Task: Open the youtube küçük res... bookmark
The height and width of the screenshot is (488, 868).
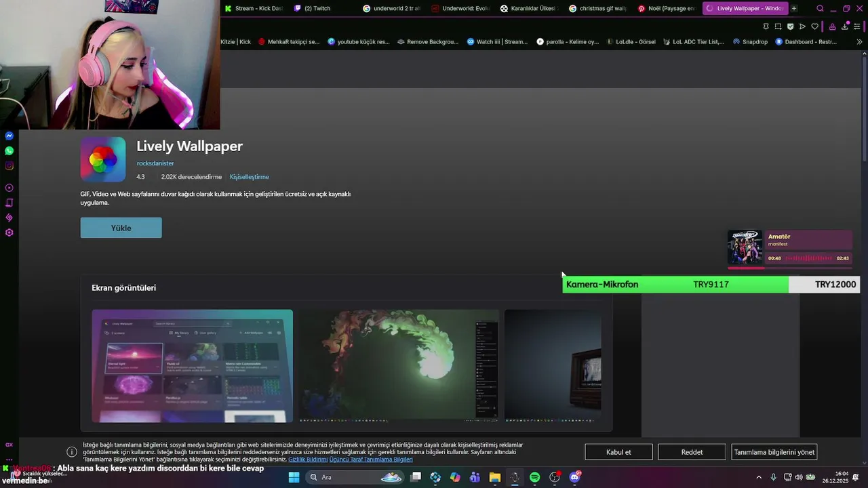Action: tap(358, 41)
